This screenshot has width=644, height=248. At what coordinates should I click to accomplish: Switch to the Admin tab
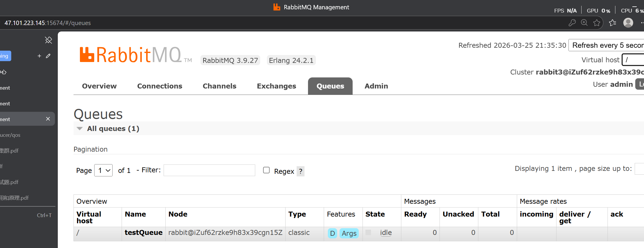(376, 86)
